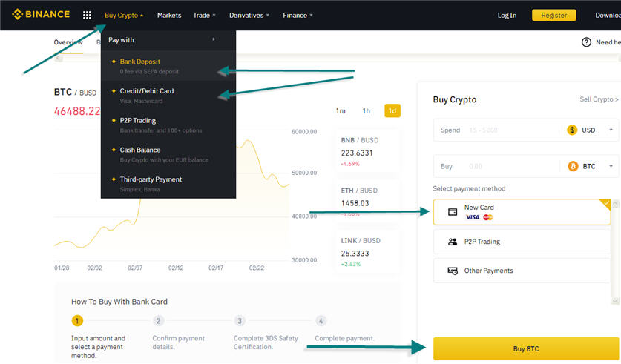Click the payment methods scrollbar down arrow

click(615, 301)
